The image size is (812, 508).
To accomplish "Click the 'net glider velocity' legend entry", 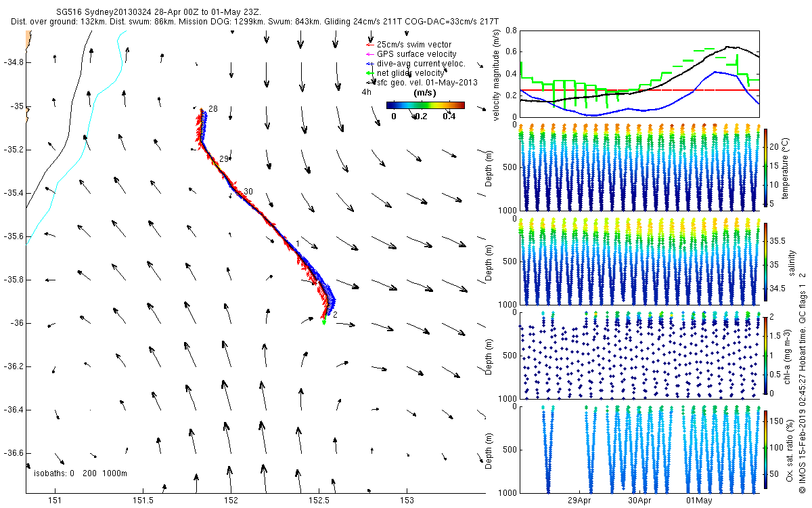I will tap(411, 72).
